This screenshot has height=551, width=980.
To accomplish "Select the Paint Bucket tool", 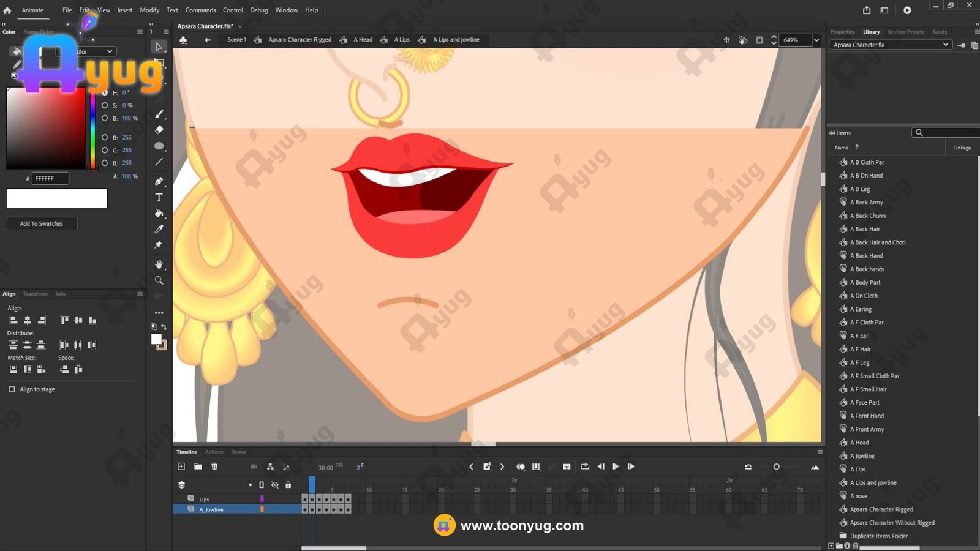I will coord(159,213).
